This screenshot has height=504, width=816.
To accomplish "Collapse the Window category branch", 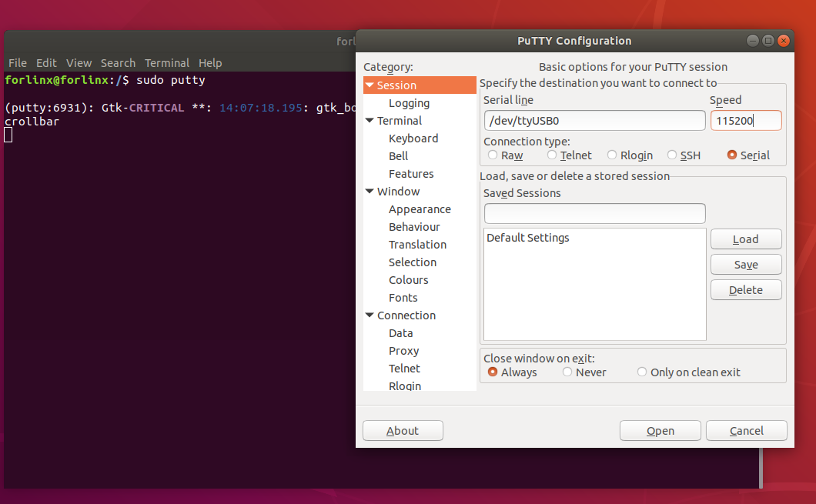I will point(370,191).
